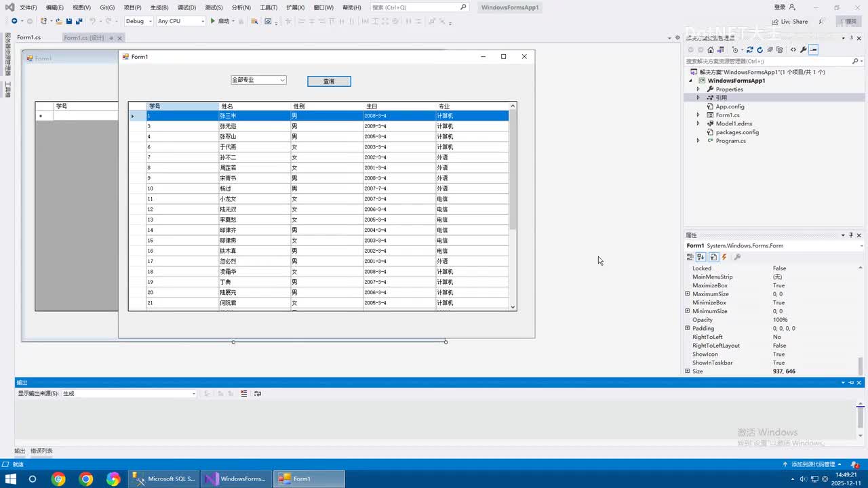Expand the Form1.cs node in Solution Explorer

(x=698, y=115)
